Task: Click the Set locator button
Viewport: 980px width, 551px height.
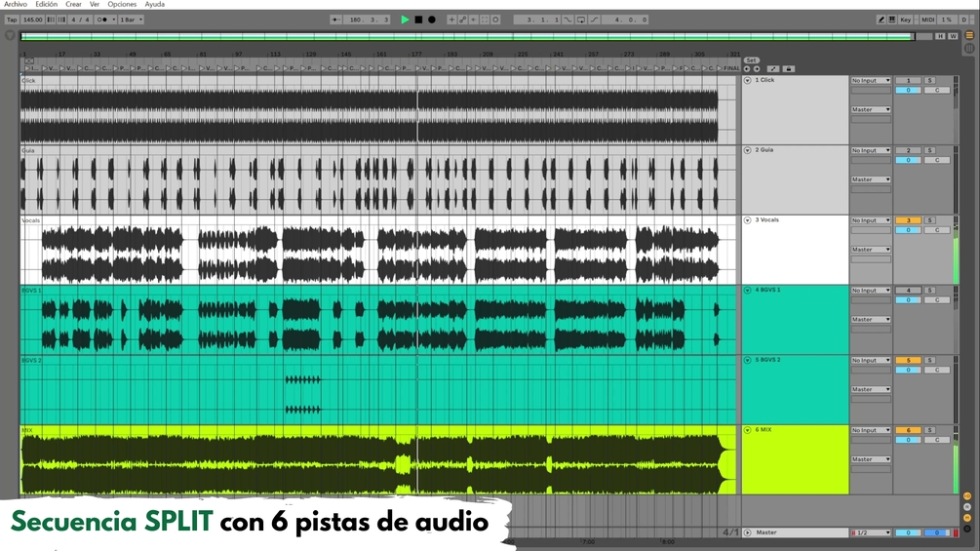Action: (751, 60)
